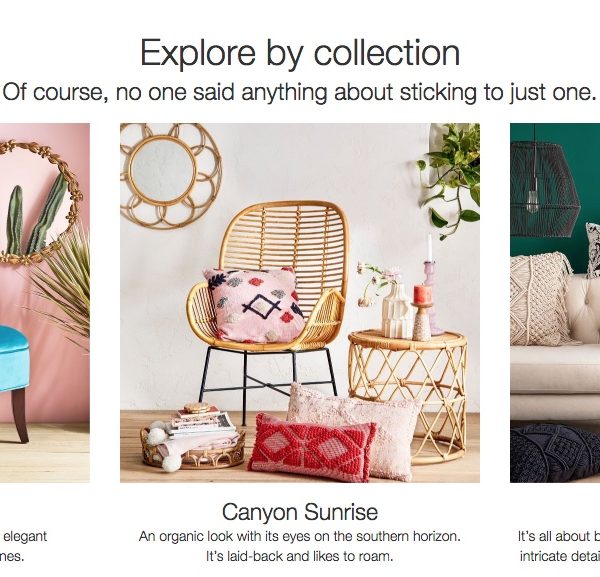Click the red diamond-pattern lumbar pillow
Viewport: 600px width, 577px height.
coord(312,448)
